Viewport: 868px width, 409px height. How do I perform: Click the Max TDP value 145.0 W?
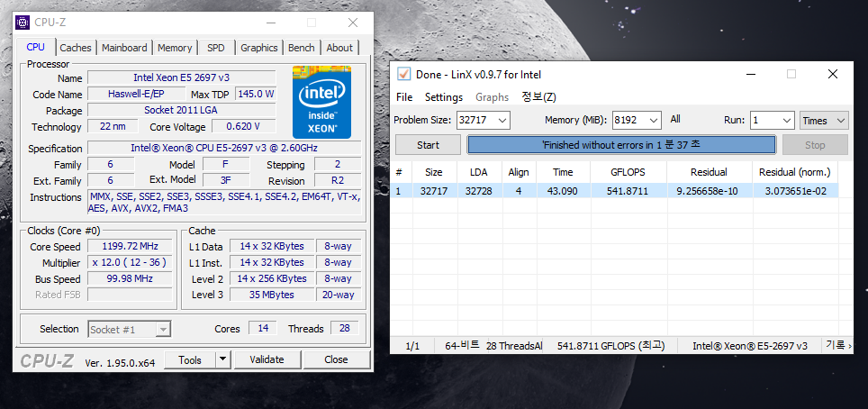tap(256, 94)
